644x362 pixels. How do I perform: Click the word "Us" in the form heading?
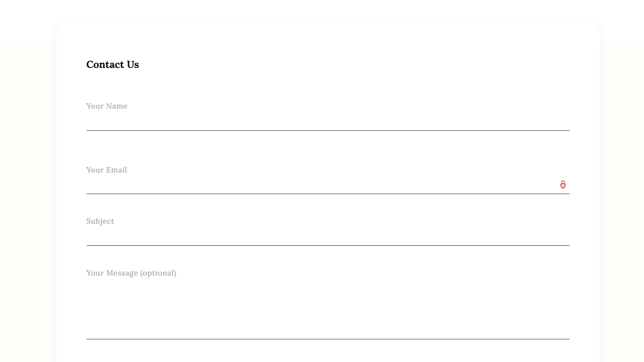[133, 64]
